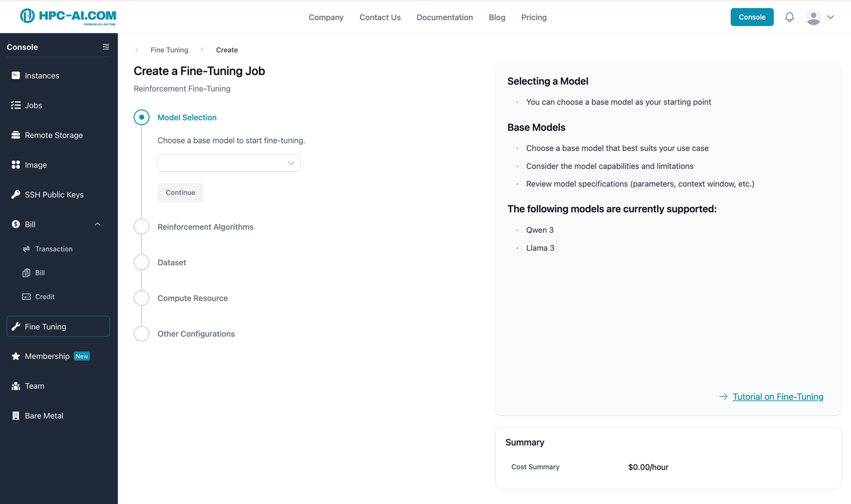The image size is (851, 504).
Task: Click the breadcrumb home chevron
Action: coord(136,50)
